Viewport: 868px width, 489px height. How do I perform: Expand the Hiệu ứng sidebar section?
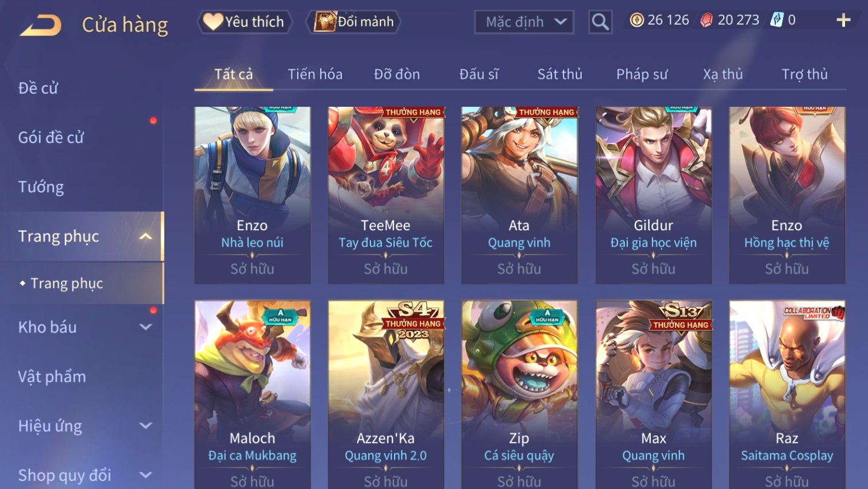tap(146, 426)
